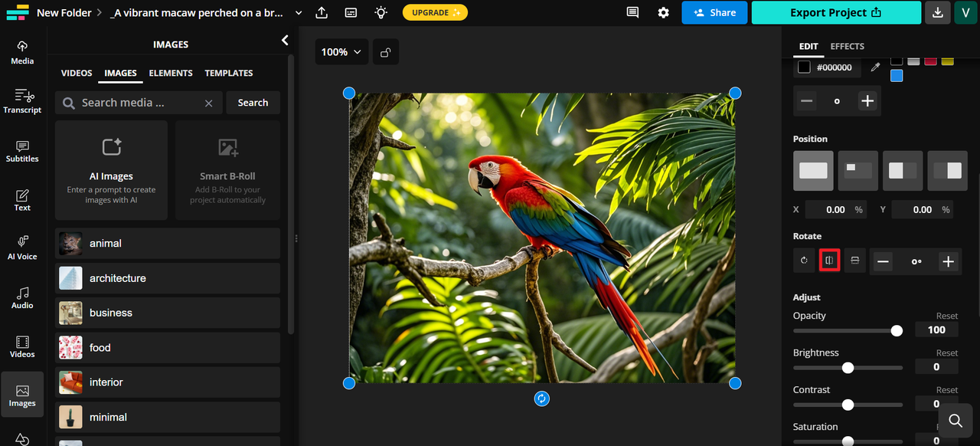Click the app logo at top left

tap(17, 12)
